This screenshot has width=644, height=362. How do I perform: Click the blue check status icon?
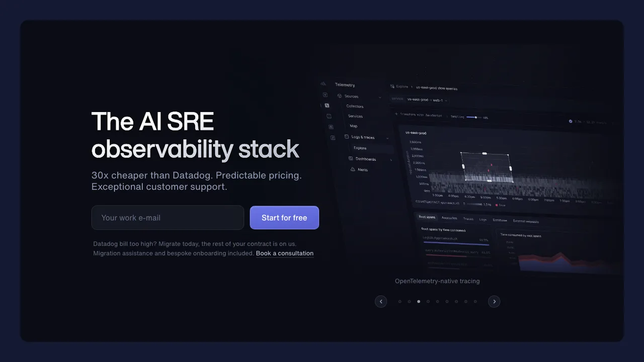point(571,121)
